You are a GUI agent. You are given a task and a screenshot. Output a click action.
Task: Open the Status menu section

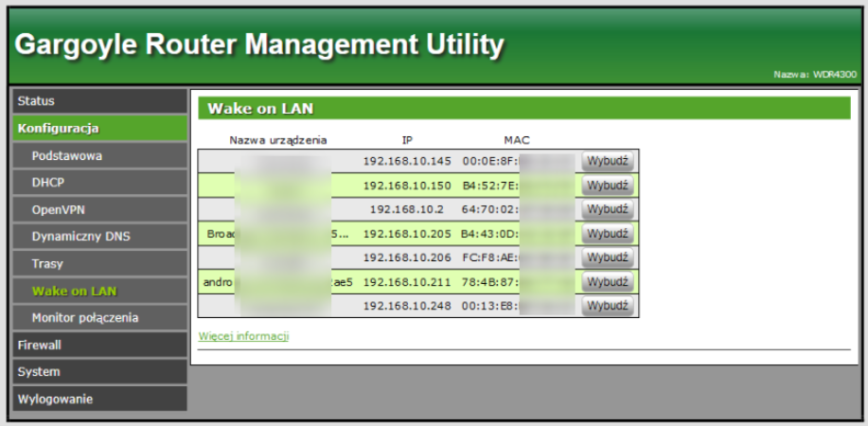[x=97, y=100]
